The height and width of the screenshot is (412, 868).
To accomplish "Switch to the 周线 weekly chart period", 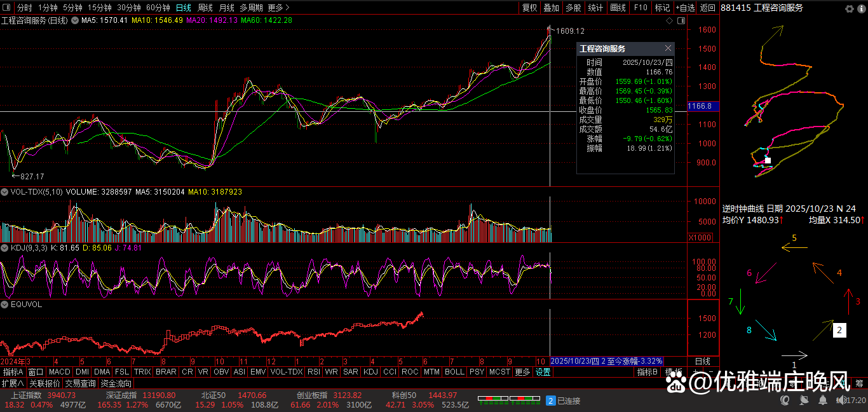I will [x=205, y=8].
